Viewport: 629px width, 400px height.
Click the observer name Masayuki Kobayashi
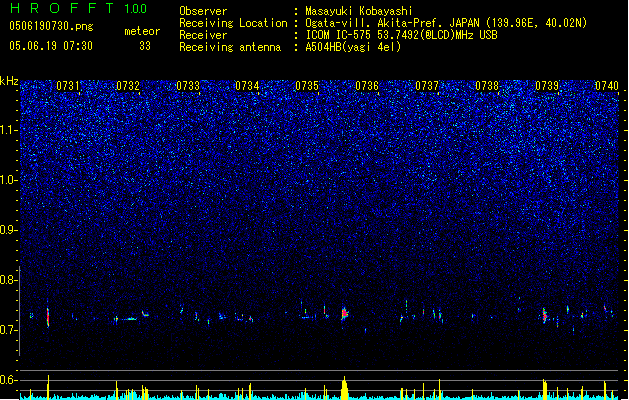359,11
